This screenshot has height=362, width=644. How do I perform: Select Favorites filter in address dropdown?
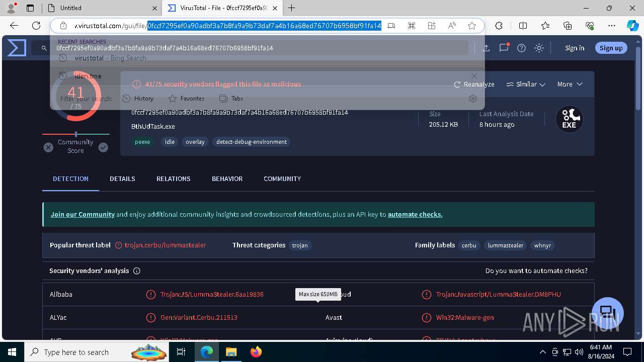(186, 99)
